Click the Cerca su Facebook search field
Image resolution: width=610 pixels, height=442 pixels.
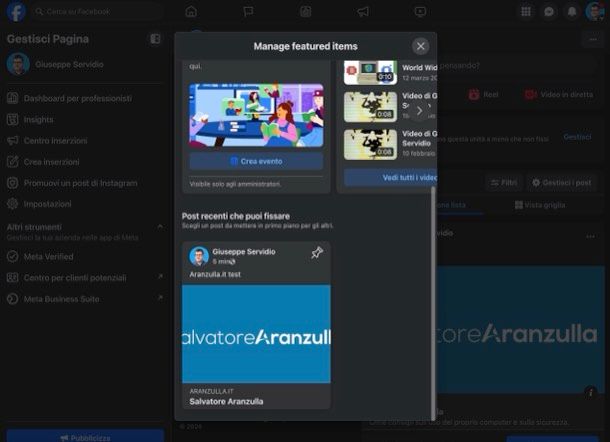[x=97, y=12]
